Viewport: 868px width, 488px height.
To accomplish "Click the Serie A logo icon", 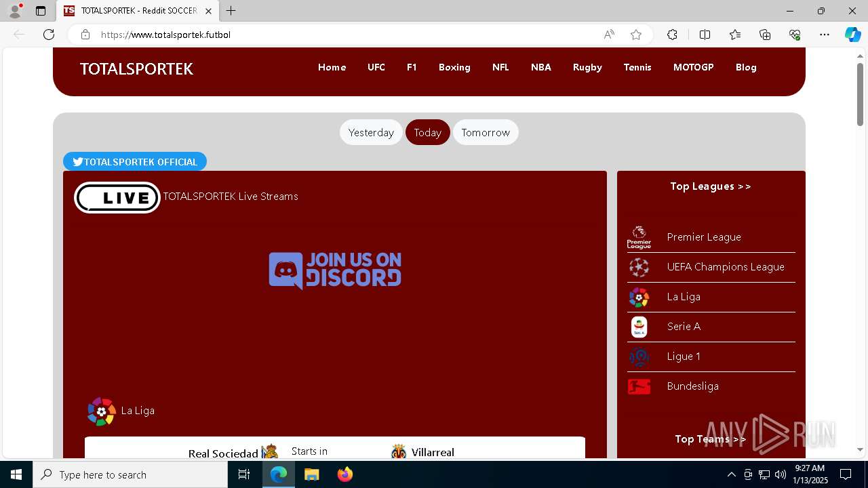I will [x=639, y=327].
